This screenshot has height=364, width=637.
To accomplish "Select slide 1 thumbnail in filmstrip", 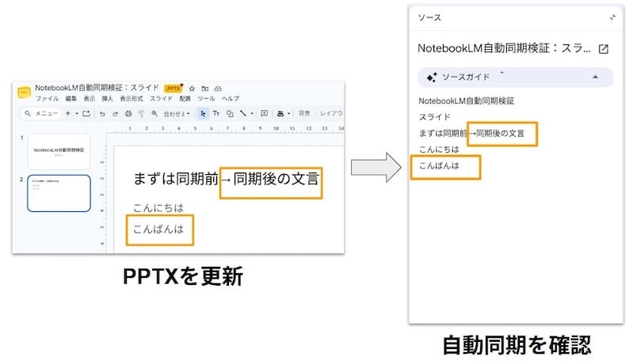I will click(59, 151).
